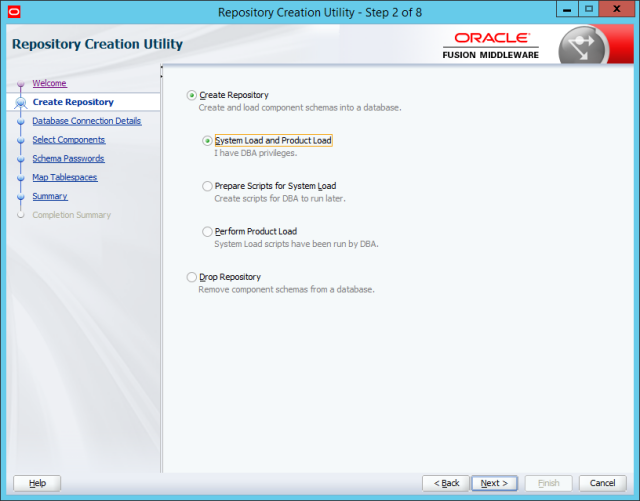This screenshot has width=640, height=501.
Task: Pick the Perform Product Load option
Action: coord(207,232)
